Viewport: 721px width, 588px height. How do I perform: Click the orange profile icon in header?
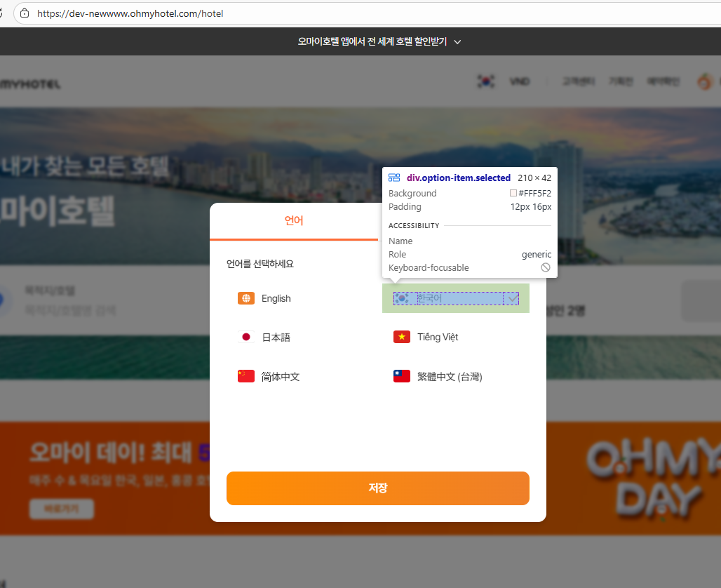(x=704, y=82)
